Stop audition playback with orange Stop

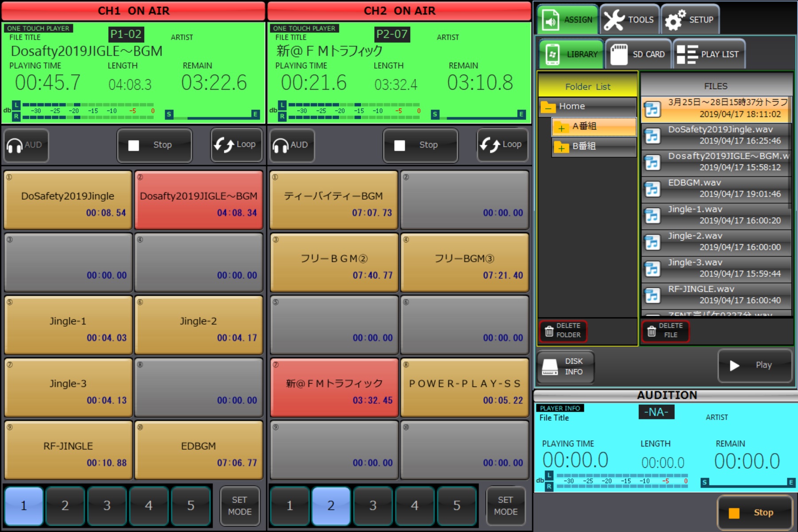754,512
